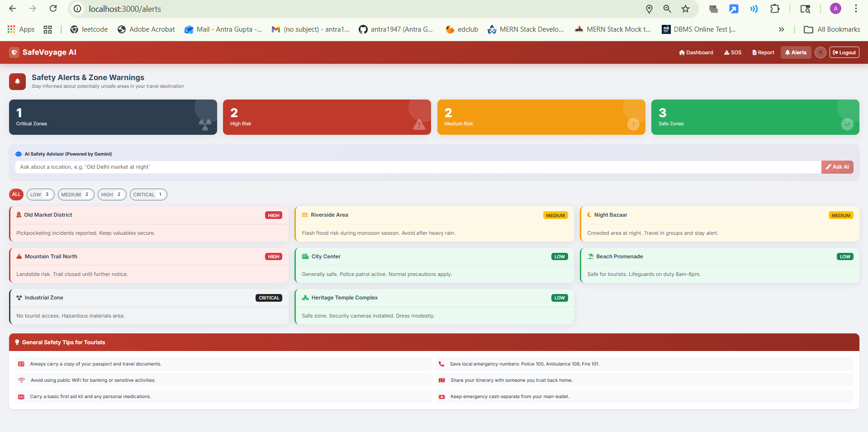Go back using the browser back arrow
Viewport: 868px width, 432px height.
pyautogui.click(x=13, y=9)
